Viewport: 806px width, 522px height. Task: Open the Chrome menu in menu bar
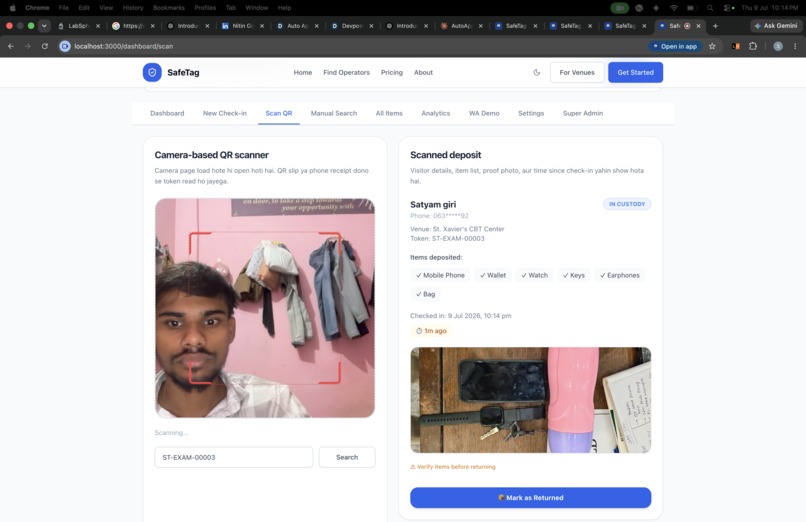pos(37,8)
